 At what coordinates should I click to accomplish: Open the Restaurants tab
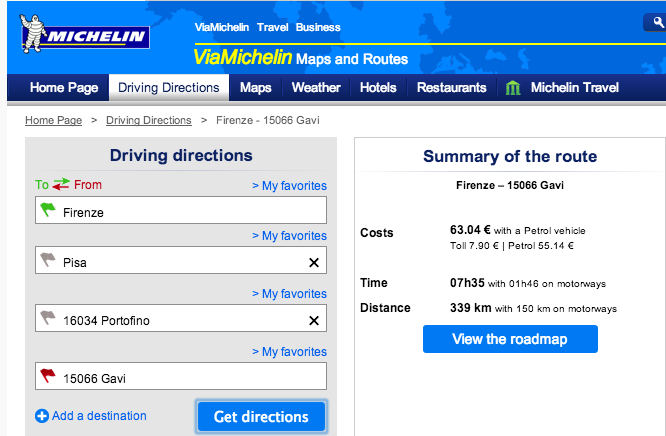[452, 88]
